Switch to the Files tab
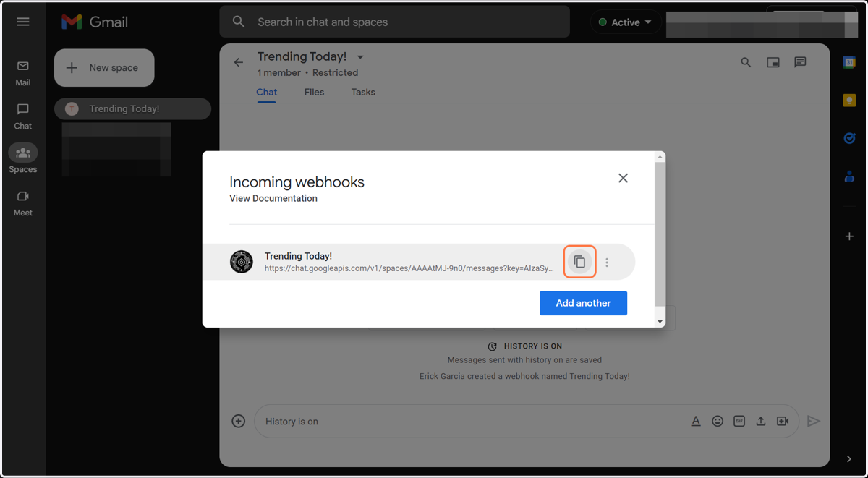The width and height of the screenshot is (868, 478). pos(314,93)
